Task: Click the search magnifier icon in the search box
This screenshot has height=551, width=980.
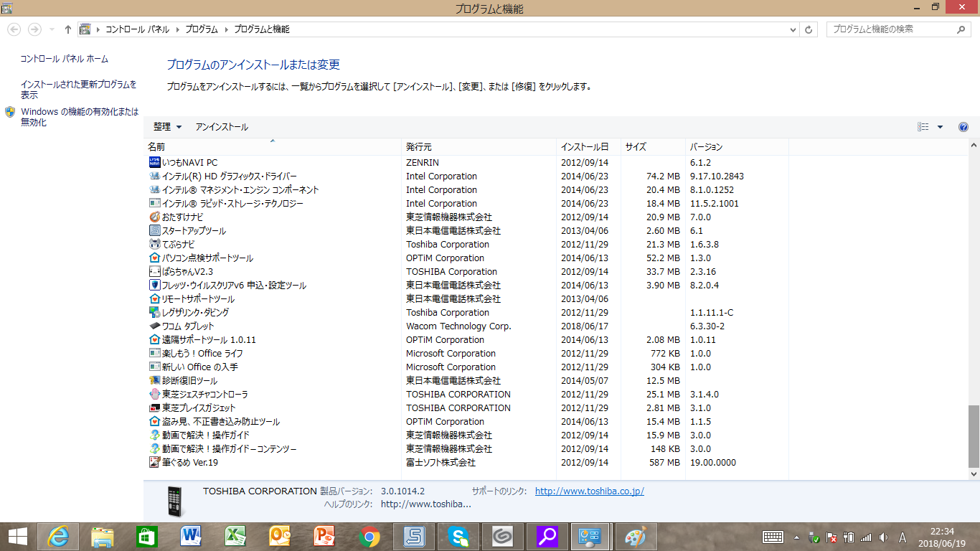Action: (962, 29)
